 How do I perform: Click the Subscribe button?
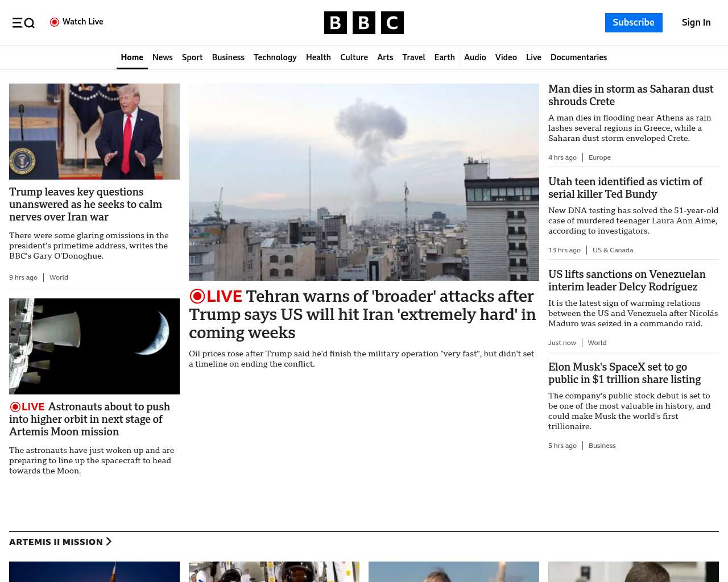click(634, 23)
